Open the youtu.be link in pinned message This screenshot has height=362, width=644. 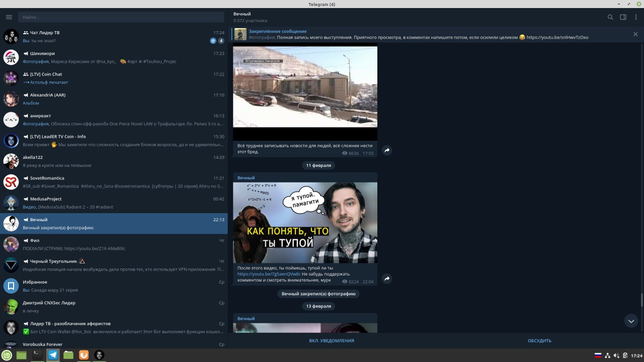[x=557, y=37]
